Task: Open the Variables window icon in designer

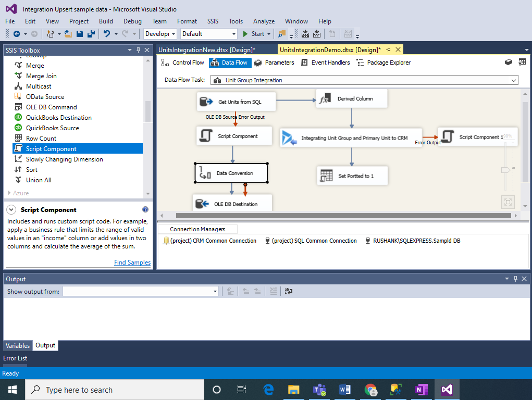Action: tap(522, 62)
